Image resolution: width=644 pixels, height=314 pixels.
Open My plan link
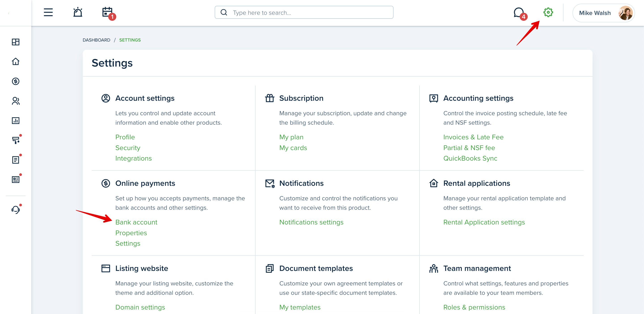[291, 137]
